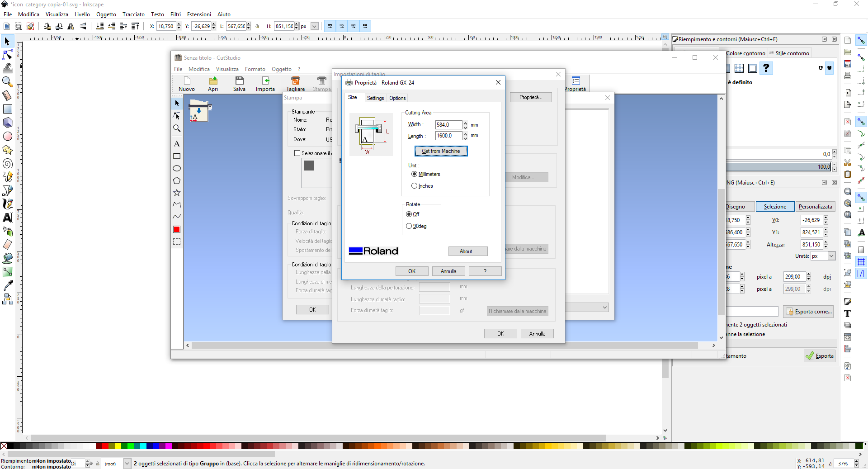Click OK in Proprietà Roland GX-24 dialog
The image size is (868, 469).
(412, 271)
